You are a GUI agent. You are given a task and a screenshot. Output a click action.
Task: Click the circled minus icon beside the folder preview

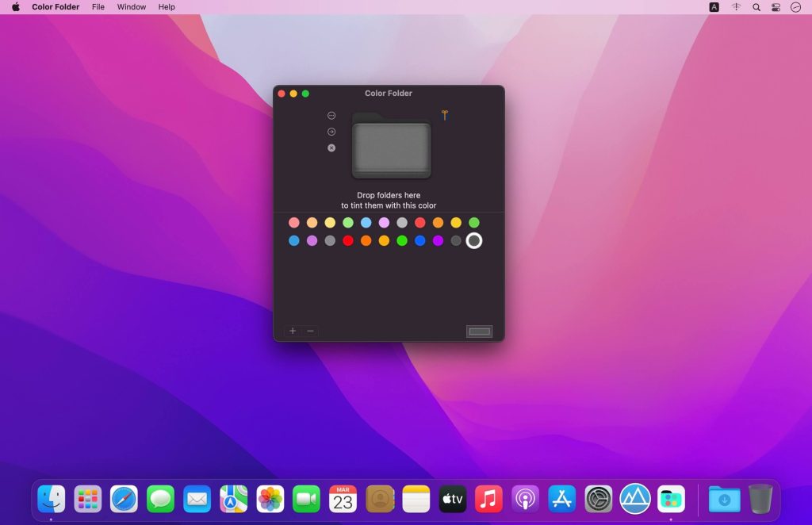tap(331, 115)
